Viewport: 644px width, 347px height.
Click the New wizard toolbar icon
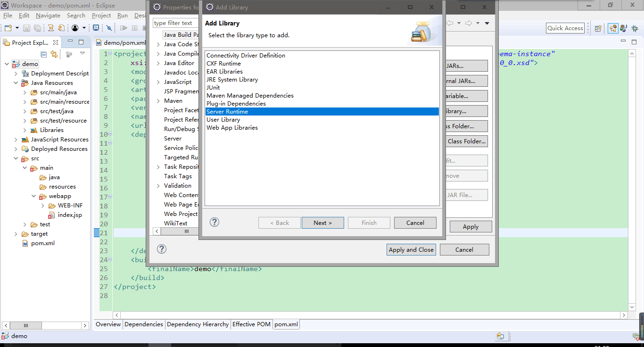(8, 28)
